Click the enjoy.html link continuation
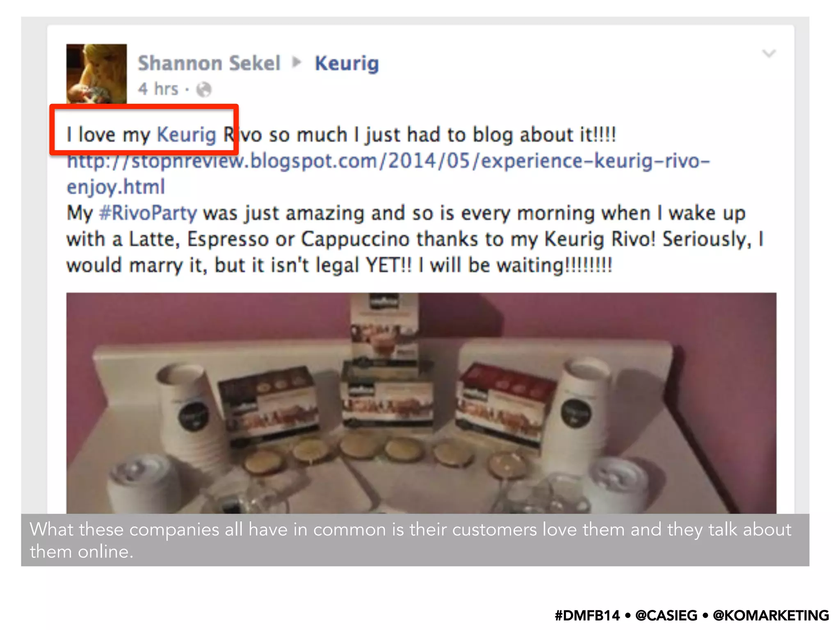 (x=116, y=187)
